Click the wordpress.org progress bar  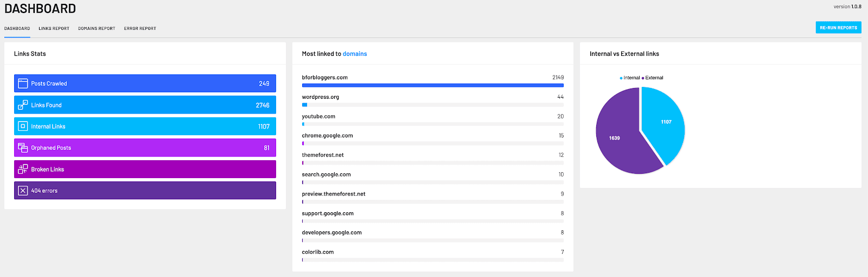click(432, 105)
